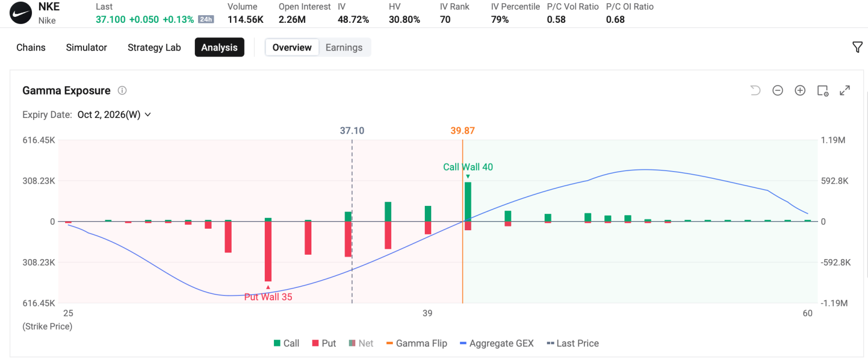Viewport: 868px width, 359px height.
Task: Click the Open Interest value 2.26M
Action: (292, 20)
